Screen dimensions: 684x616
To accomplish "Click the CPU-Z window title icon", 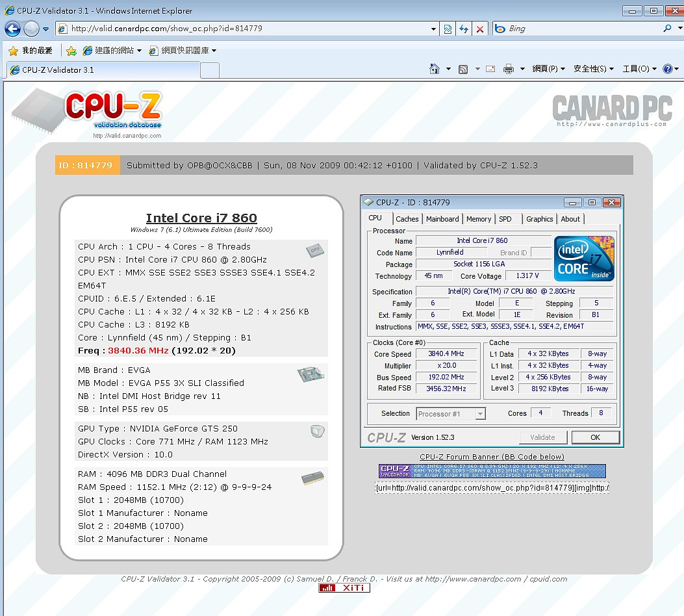I will pos(368,203).
